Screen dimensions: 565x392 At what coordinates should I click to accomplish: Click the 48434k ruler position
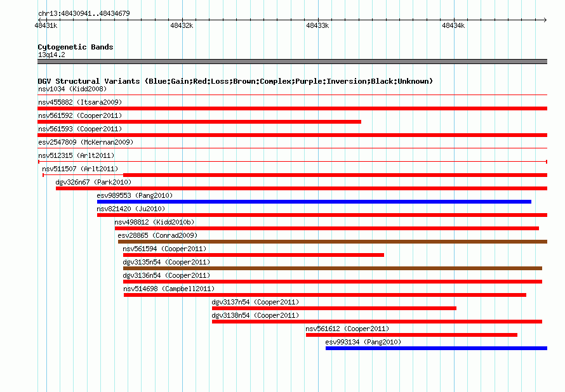pyautogui.click(x=453, y=25)
